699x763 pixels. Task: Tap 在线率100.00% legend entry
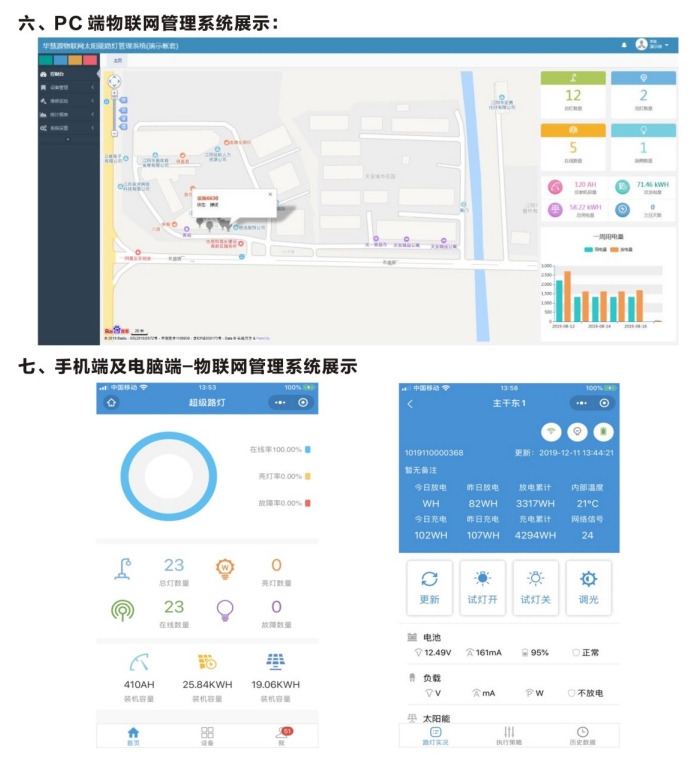point(280,450)
